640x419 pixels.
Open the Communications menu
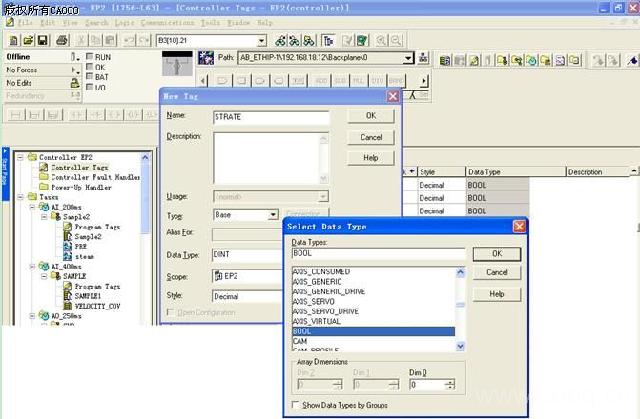click(x=168, y=21)
